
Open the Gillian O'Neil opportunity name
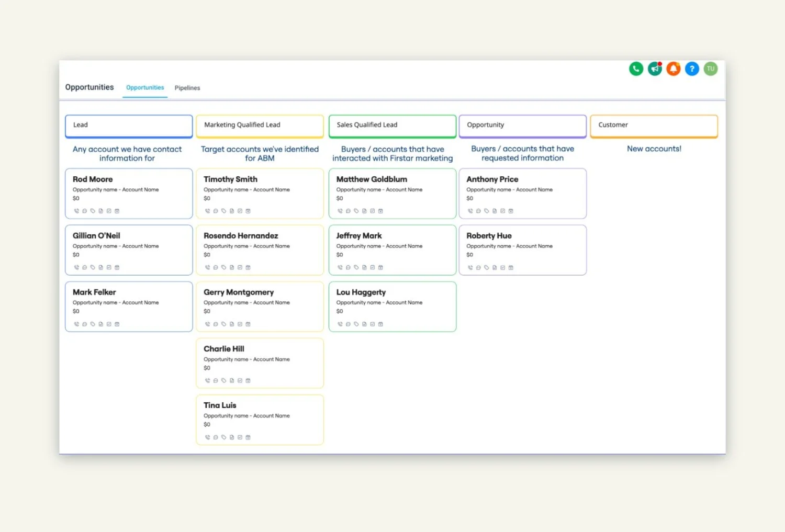pyautogui.click(x=96, y=235)
